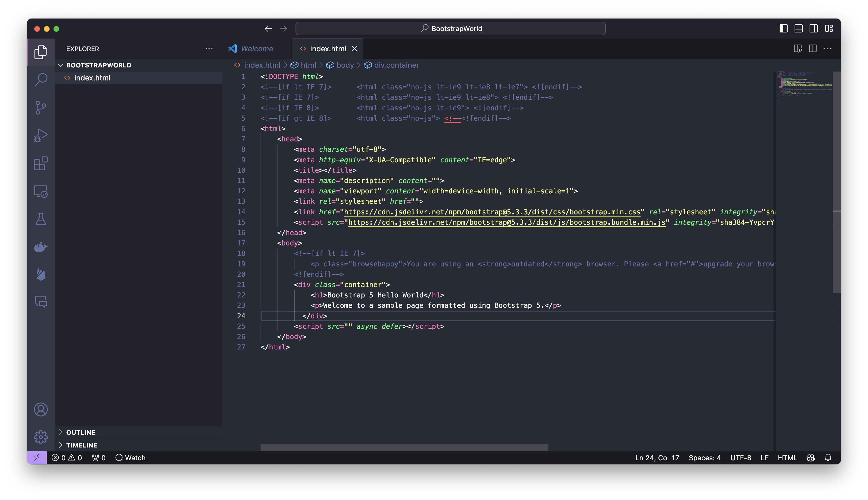The height and width of the screenshot is (500, 868).
Task: Open the Source Control view
Action: tap(41, 107)
